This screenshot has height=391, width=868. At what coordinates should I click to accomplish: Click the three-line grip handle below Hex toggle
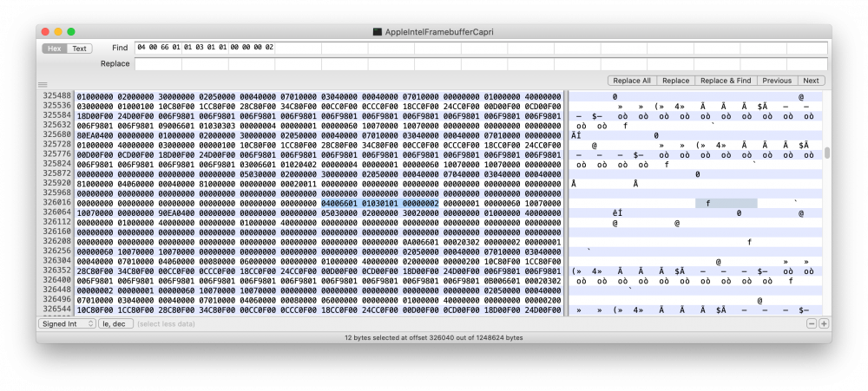point(43,85)
